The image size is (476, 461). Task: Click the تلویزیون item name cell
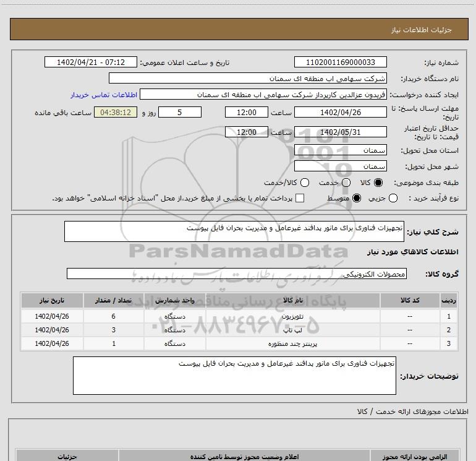[292, 316]
